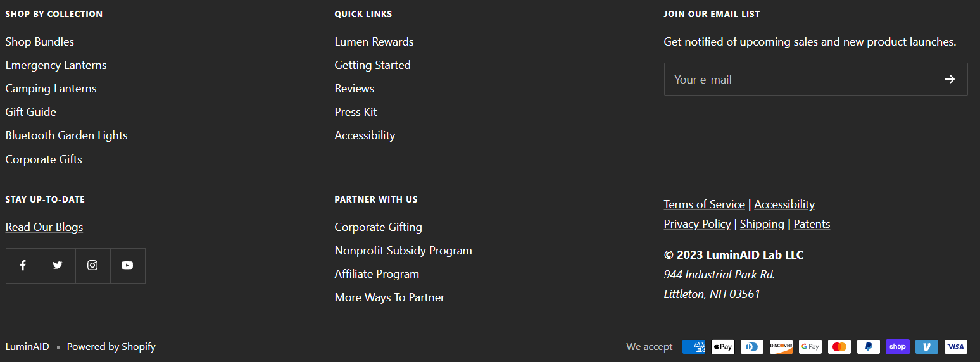Image resolution: width=980 pixels, height=362 pixels.
Task: Open the YouTube social icon
Action: (128, 266)
